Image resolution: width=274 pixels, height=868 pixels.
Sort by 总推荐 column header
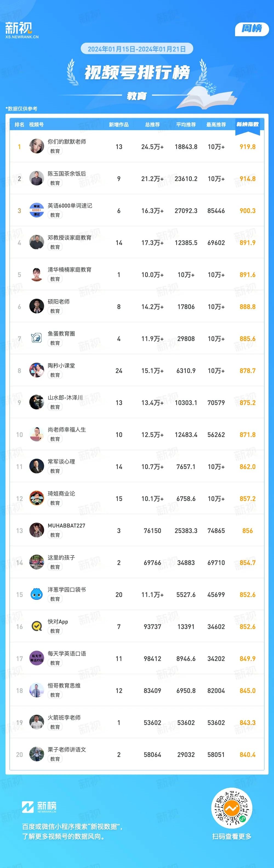tap(153, 125)
